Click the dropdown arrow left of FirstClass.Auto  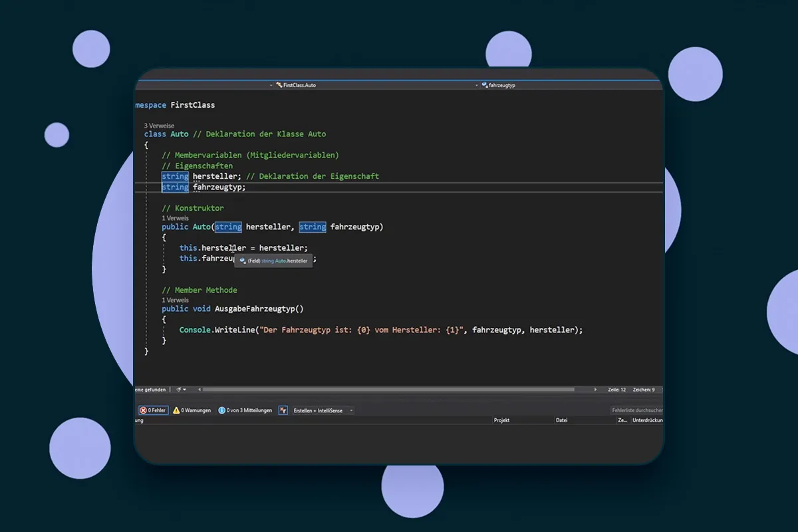[x=271, y=86]
